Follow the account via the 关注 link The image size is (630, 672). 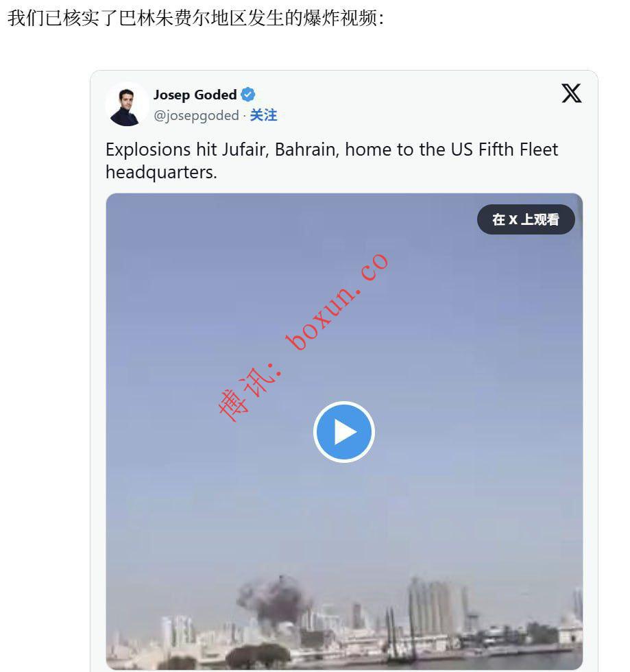point(263,115)
